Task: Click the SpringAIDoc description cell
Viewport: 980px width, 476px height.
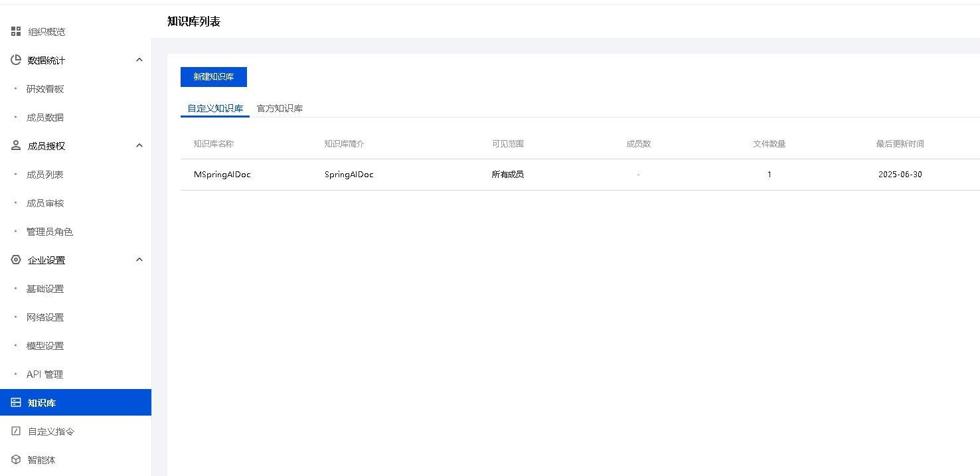Action: click(349, 175)
